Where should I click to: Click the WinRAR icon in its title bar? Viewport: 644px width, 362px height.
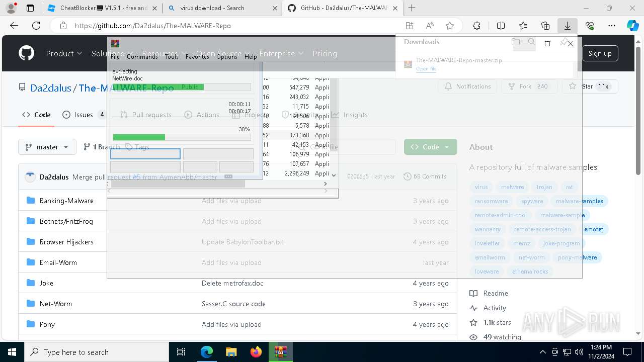coord(115,43)
